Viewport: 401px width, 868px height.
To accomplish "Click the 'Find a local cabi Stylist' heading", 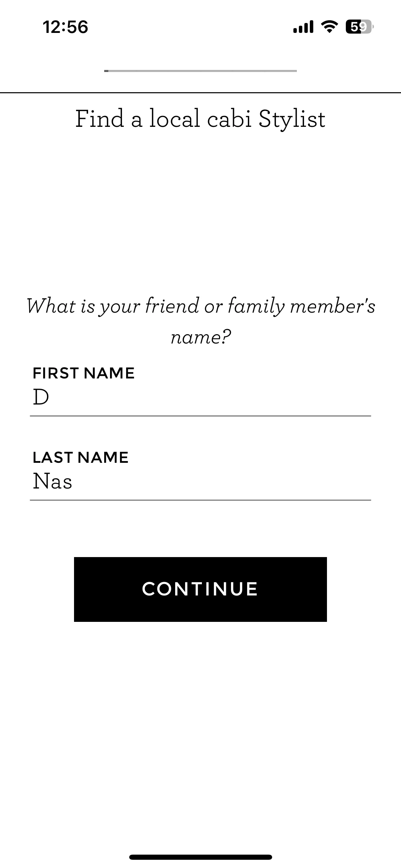I will [x=200, y=119].
